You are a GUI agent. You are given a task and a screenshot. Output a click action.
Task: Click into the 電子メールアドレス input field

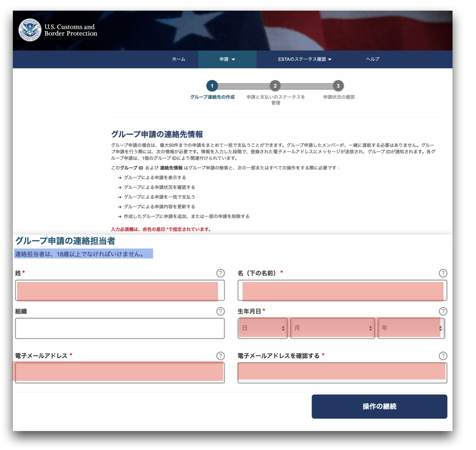point(120,373)
